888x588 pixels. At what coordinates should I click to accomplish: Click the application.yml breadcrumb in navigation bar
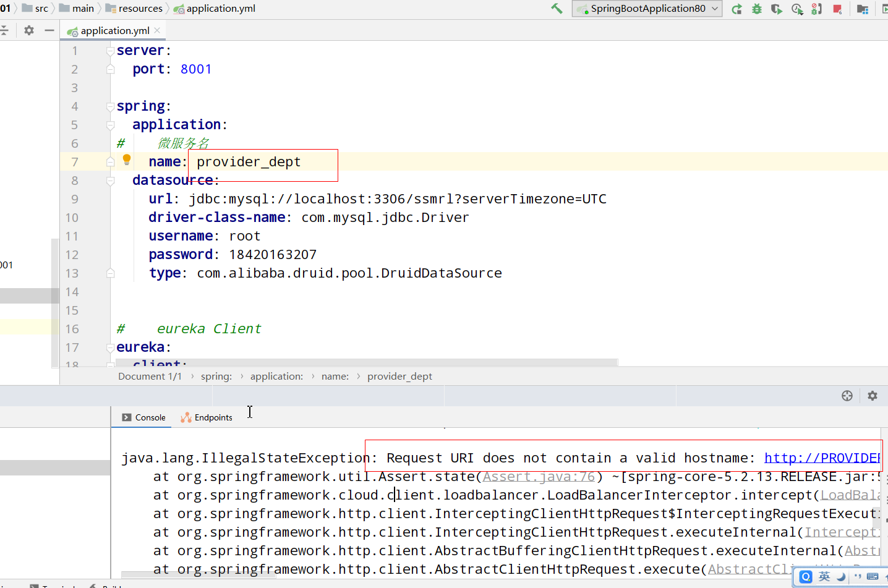[215, 8]
